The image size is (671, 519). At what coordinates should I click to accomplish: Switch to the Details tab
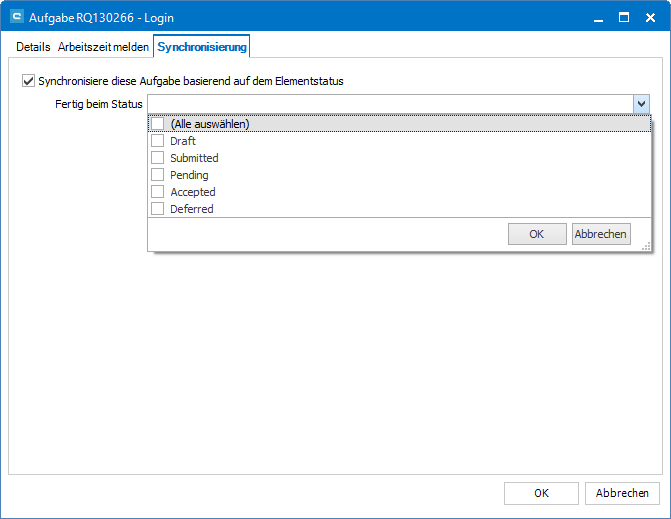(x=33, y=47)
